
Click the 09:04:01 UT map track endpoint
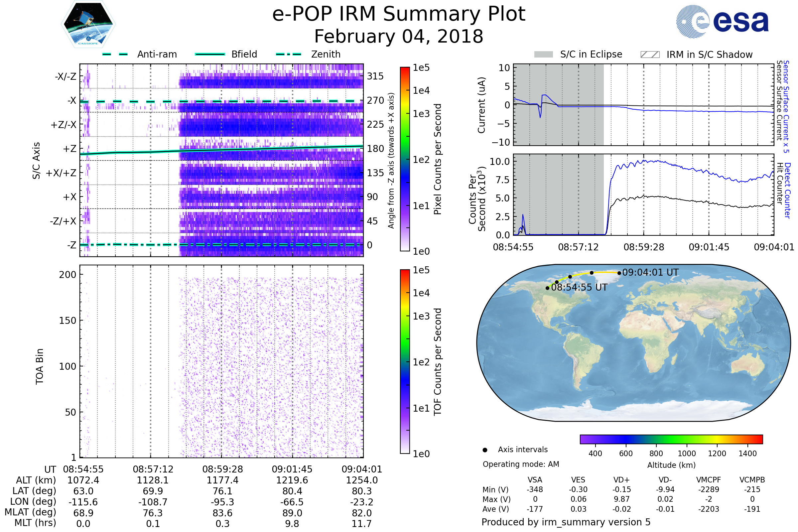[x=619, y=273]
